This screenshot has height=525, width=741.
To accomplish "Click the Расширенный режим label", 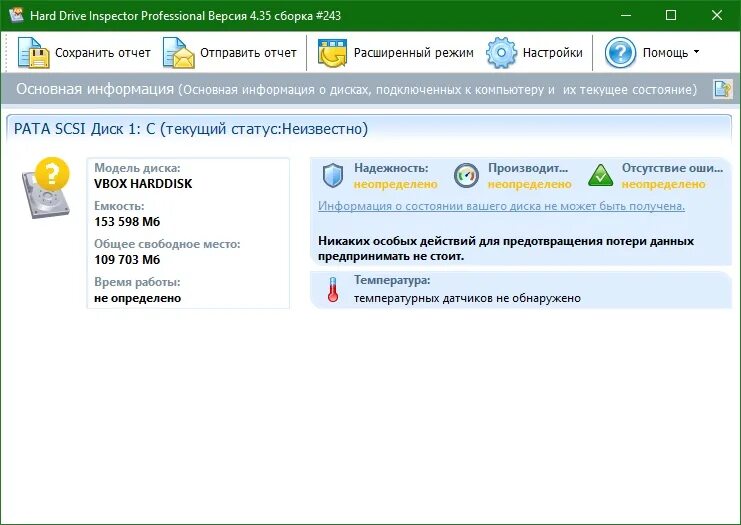I will point(414,52).
